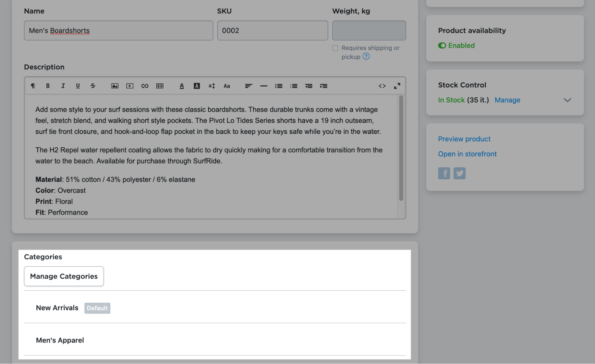The height and width of the screenshot is (364, 595).
Task: Click the Insert Link icon
Action: pos(144,86)
